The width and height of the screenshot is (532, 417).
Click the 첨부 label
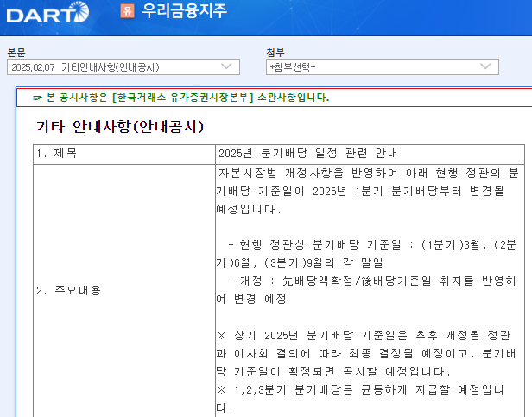(x=275, y=53)
